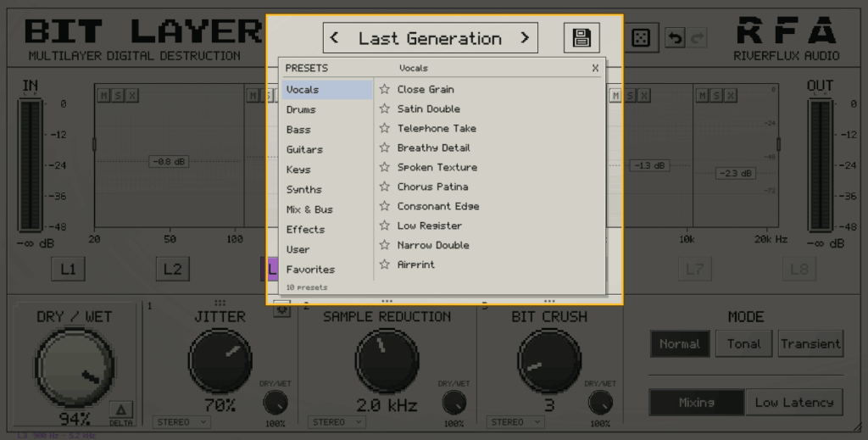
Task: Open the Effects preset category
Action: click(327, 229)
